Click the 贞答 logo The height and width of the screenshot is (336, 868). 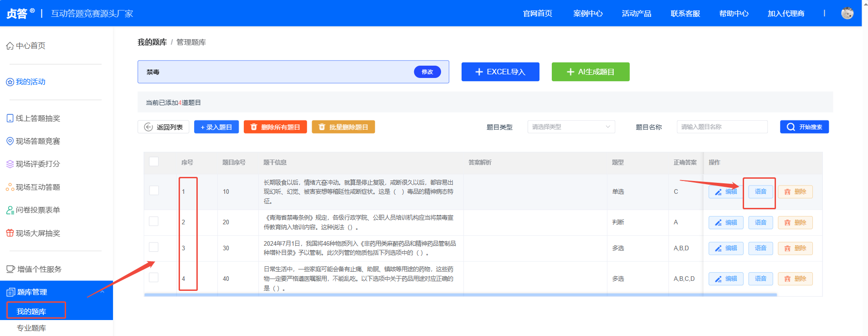click(x=20, y=13)
